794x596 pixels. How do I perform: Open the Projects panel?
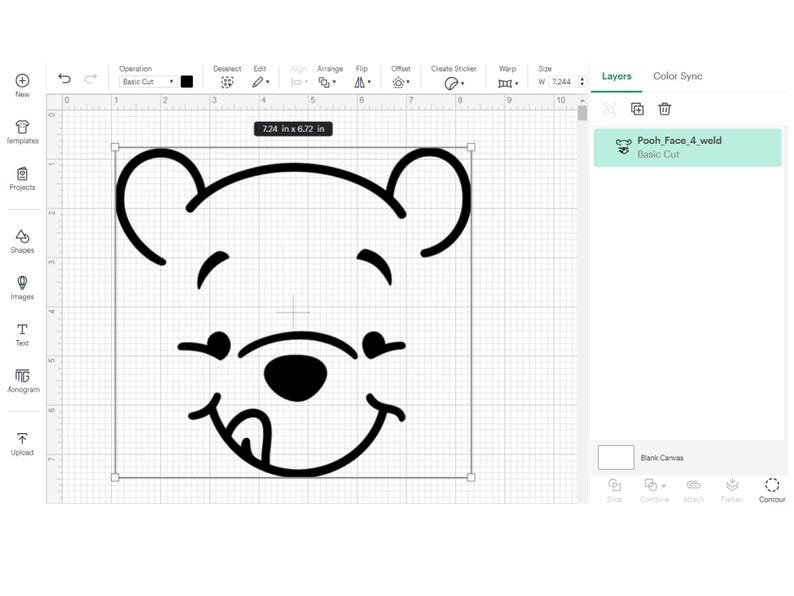[x=22, y=178]
